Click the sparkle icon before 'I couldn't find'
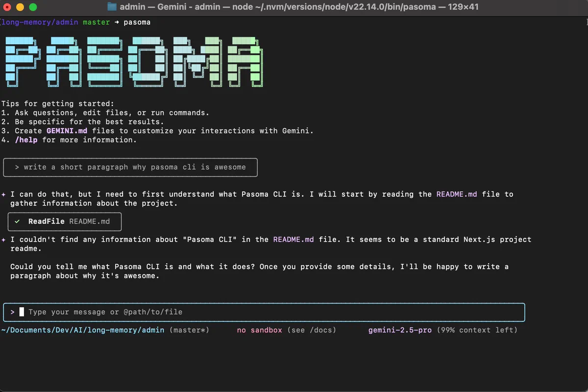 tap(4, 240)
